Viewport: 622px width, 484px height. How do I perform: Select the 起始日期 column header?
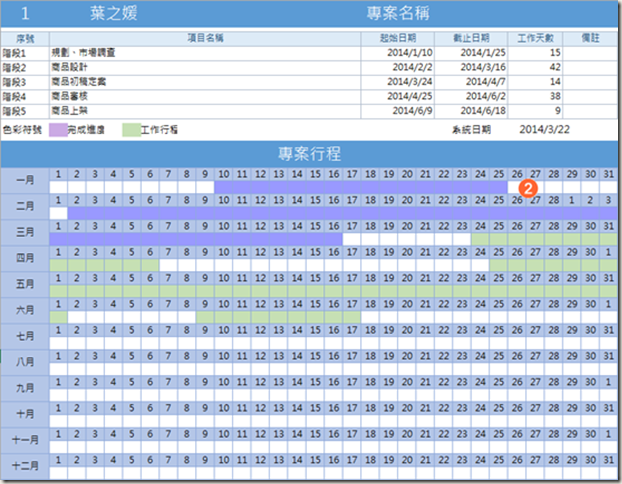(397, 38)
